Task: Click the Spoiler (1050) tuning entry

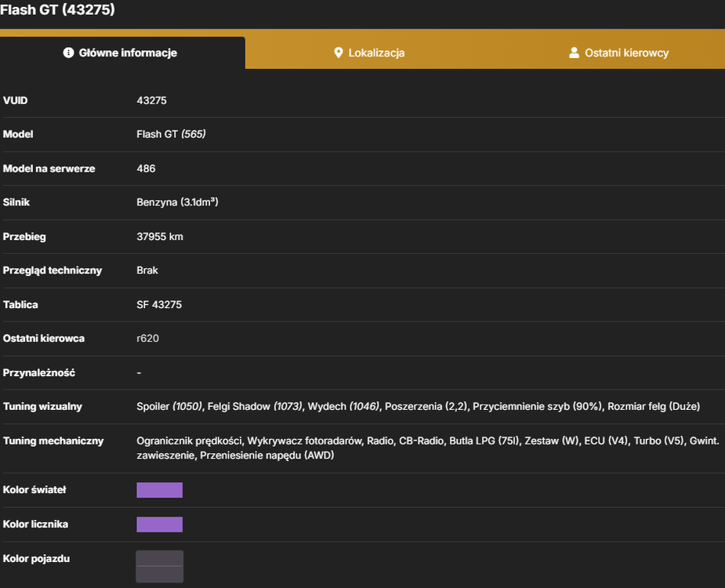Action: (169, 406)
